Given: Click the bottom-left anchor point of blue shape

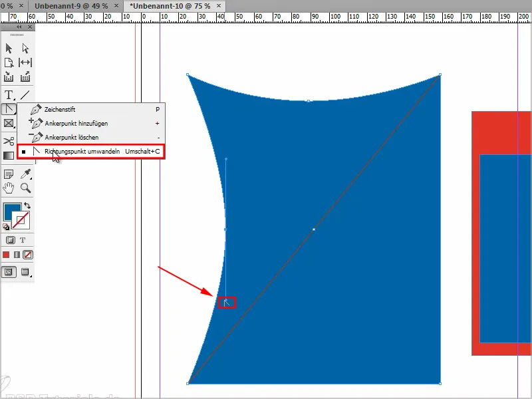Looking at the screenshot, I should [x=188, y=384].
